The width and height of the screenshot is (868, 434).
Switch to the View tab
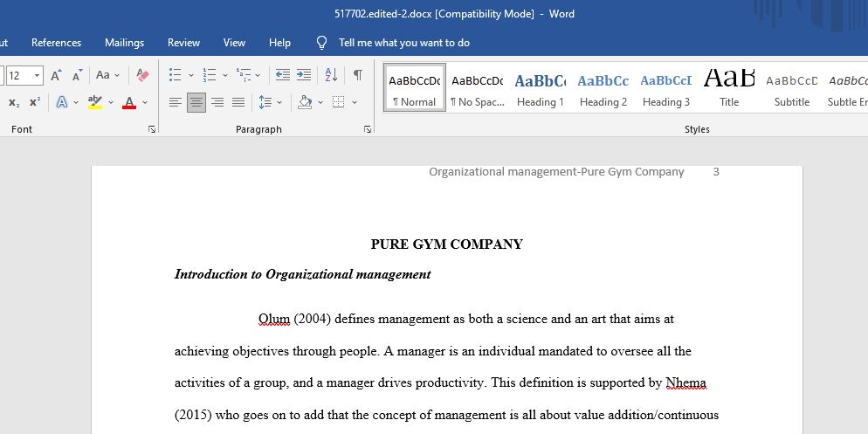point(234,43)
